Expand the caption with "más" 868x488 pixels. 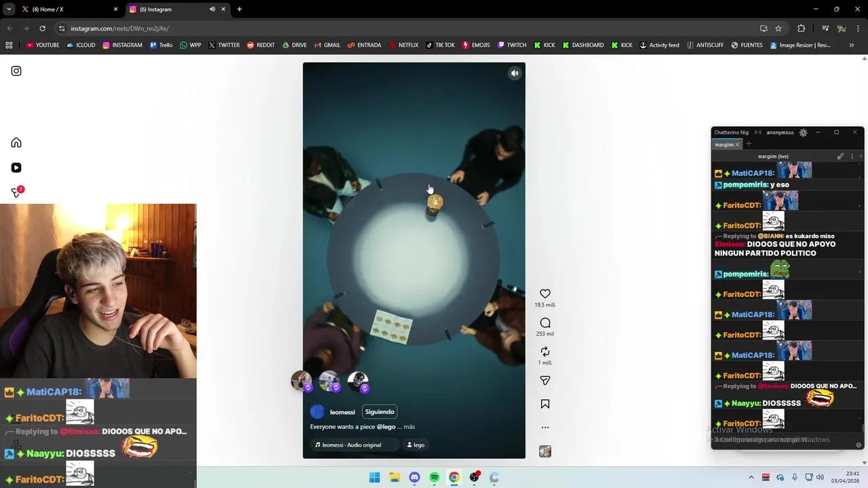pos(409,427)
